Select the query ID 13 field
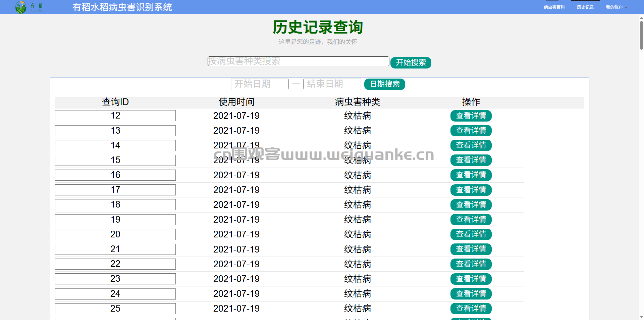The image size is (644, 320). 115,131
